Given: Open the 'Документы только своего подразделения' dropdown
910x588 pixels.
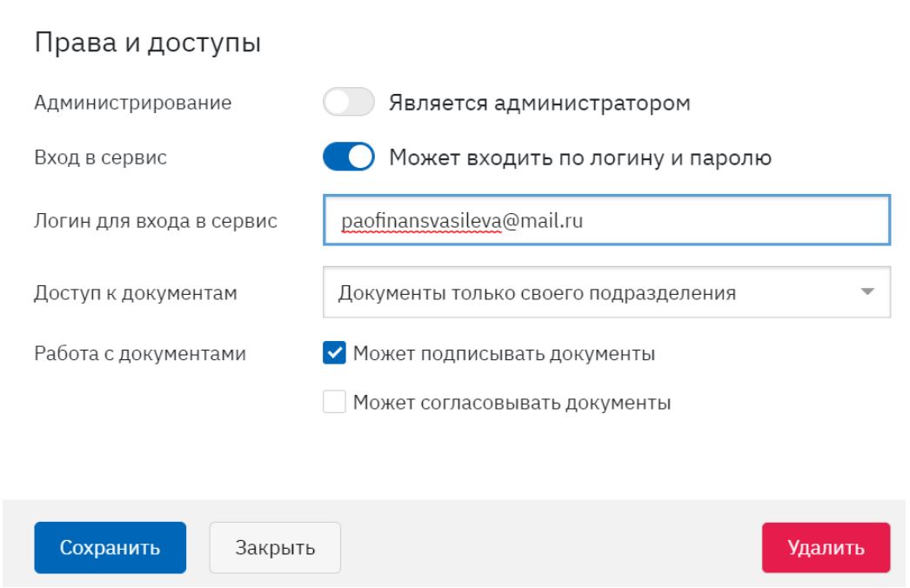Looking at the screenshot, I should pyautogui.click(x=606, y=292).
